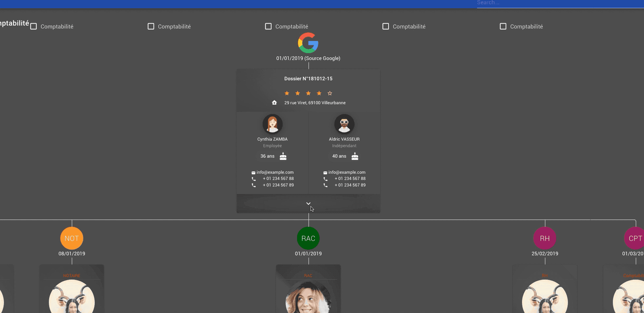Click the 25/02/2019 date under RH
Viewport: 644px width, 313px height.
pyautogui.click(x=545, y=254)
